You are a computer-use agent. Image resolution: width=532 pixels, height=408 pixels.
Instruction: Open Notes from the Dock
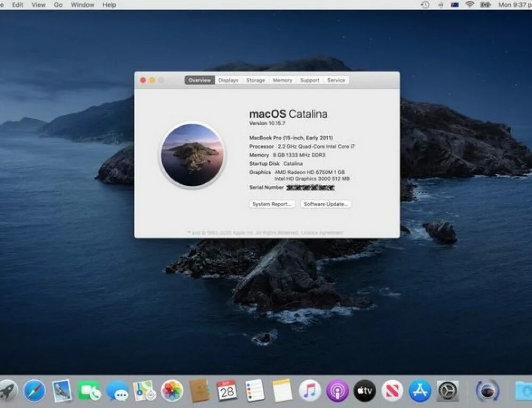click(x=282, y=390)
